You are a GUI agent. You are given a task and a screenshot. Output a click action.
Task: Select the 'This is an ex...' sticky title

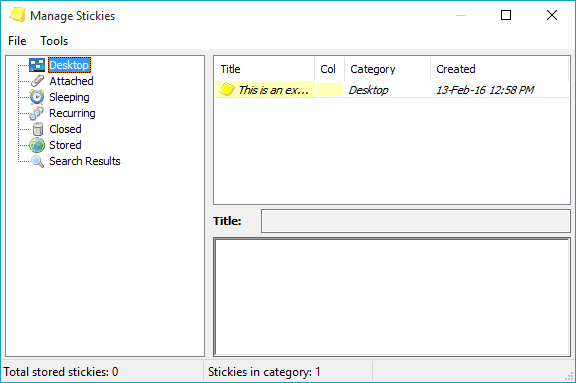point(274,90)
